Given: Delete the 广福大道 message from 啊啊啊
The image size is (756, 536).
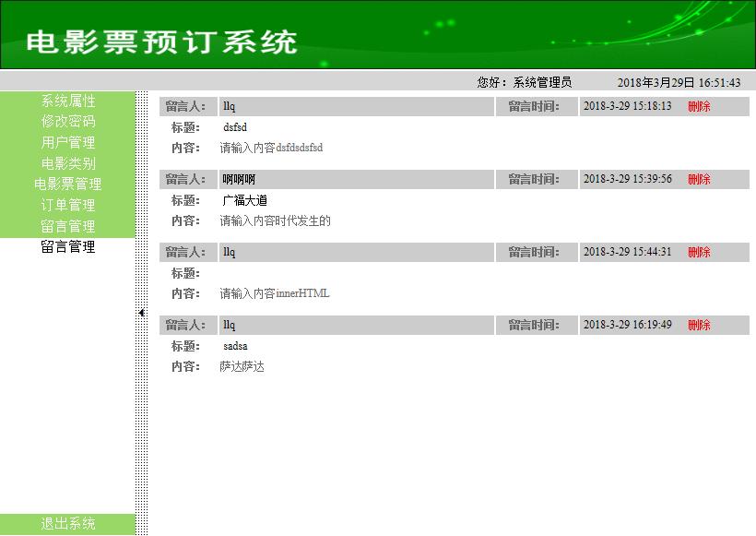Looking at the screenshot, I should pos(698,179).
